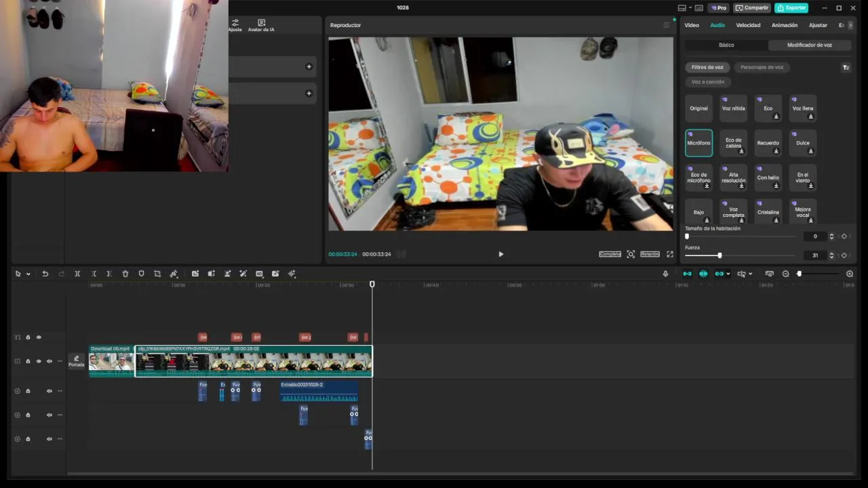Open the player panel menu icon
Screen dimensions: 868x488
[666, 25]
